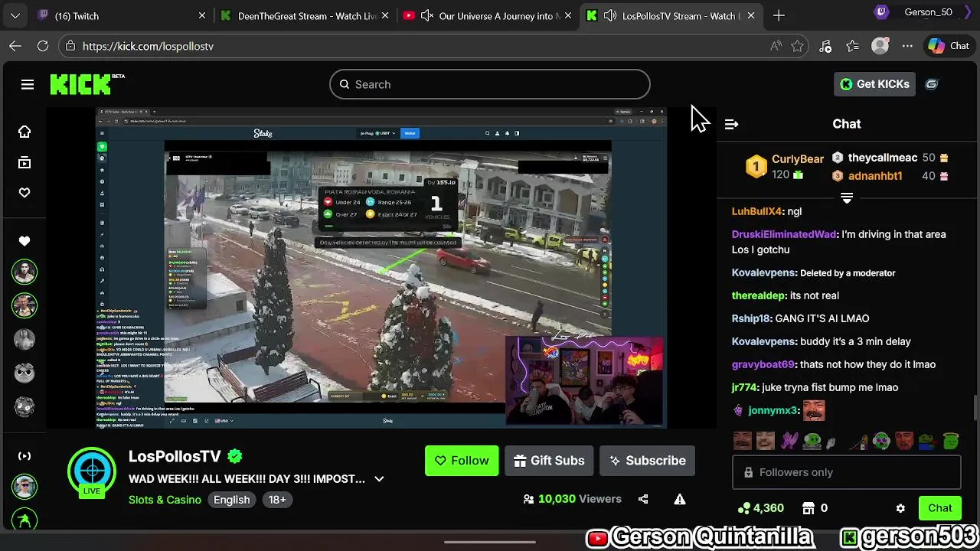Switch to Our Universe YouTube tab
The width and height of the screenshot is (980, 551).
pyautogui.click(x=488, y=15)
